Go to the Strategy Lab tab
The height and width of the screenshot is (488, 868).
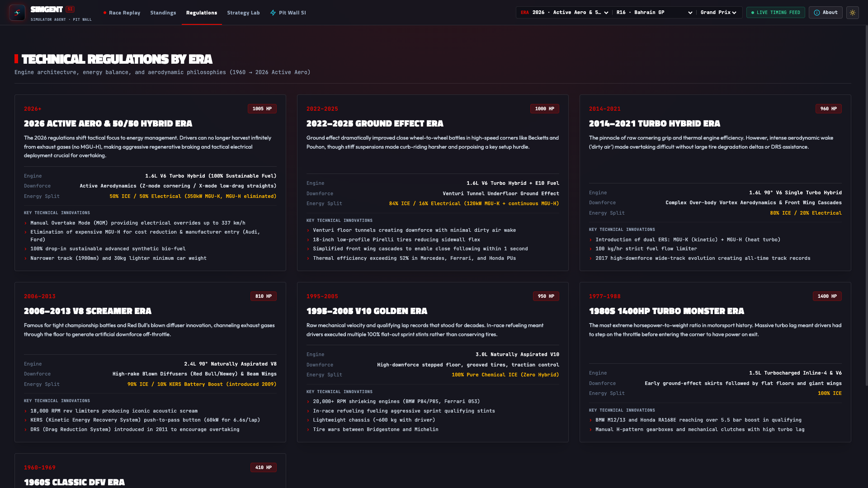[243, 13]
